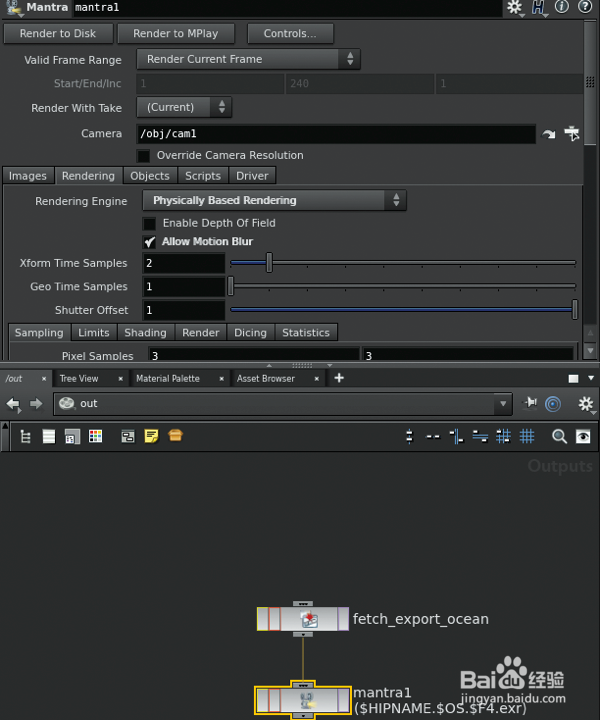
Task: Open the Shading sub-tab
Action: (x=146, y=332)
